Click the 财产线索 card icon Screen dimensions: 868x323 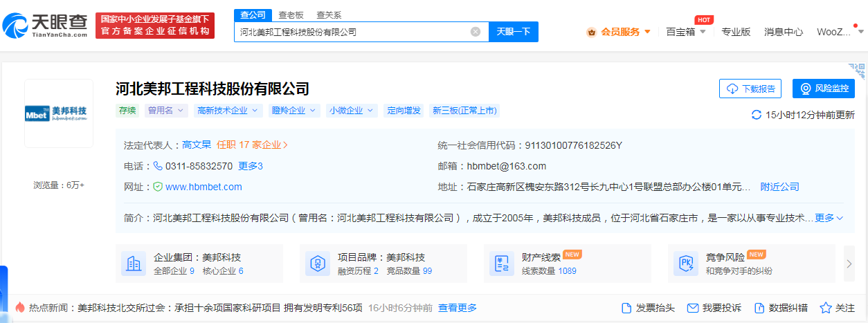502,264
